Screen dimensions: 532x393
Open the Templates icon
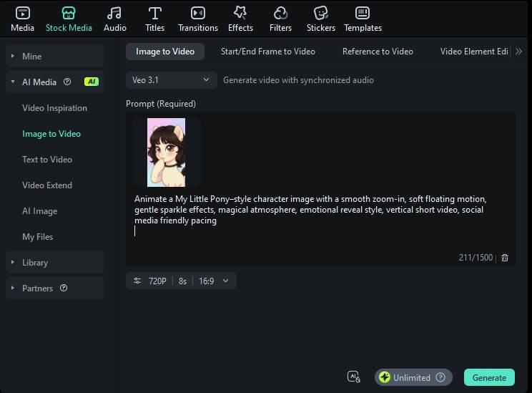pos(363,14)
